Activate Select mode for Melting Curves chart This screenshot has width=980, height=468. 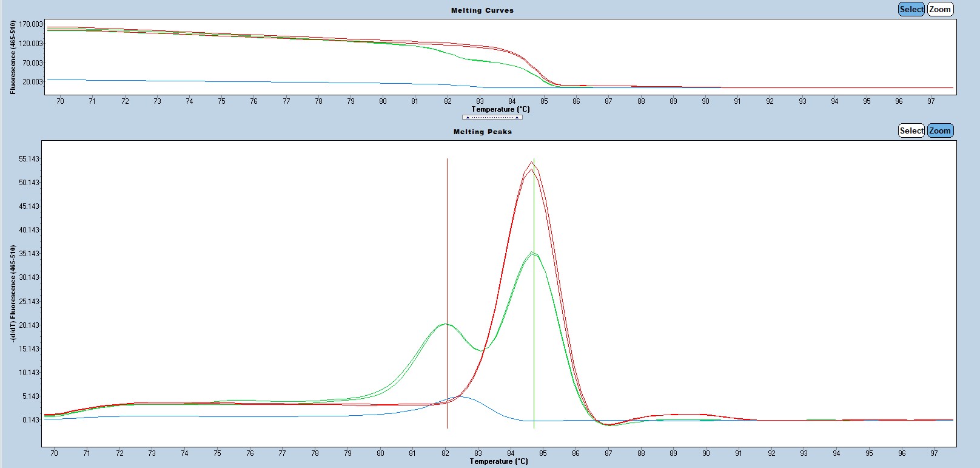pos(911,9)
